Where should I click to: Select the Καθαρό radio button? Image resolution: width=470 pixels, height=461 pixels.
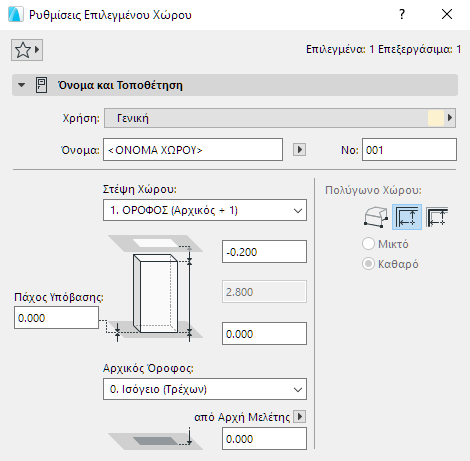368,264
